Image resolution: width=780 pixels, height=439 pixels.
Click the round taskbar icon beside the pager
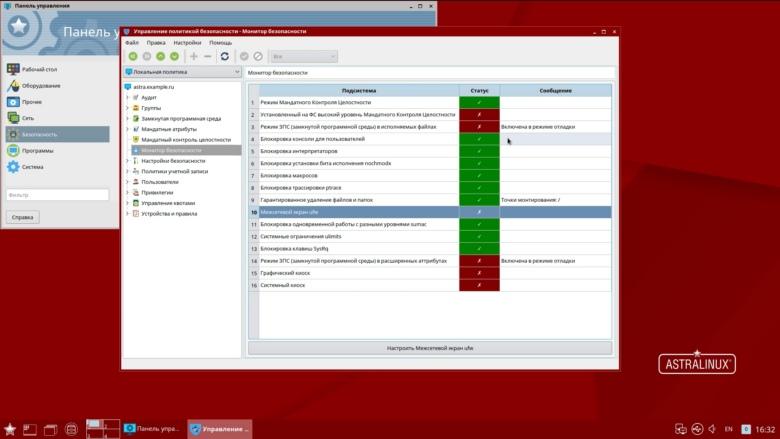click(x=71, y=429)
